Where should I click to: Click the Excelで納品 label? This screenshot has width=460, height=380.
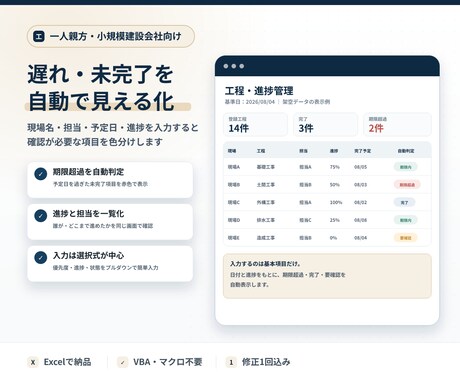(x=67, y=362)
